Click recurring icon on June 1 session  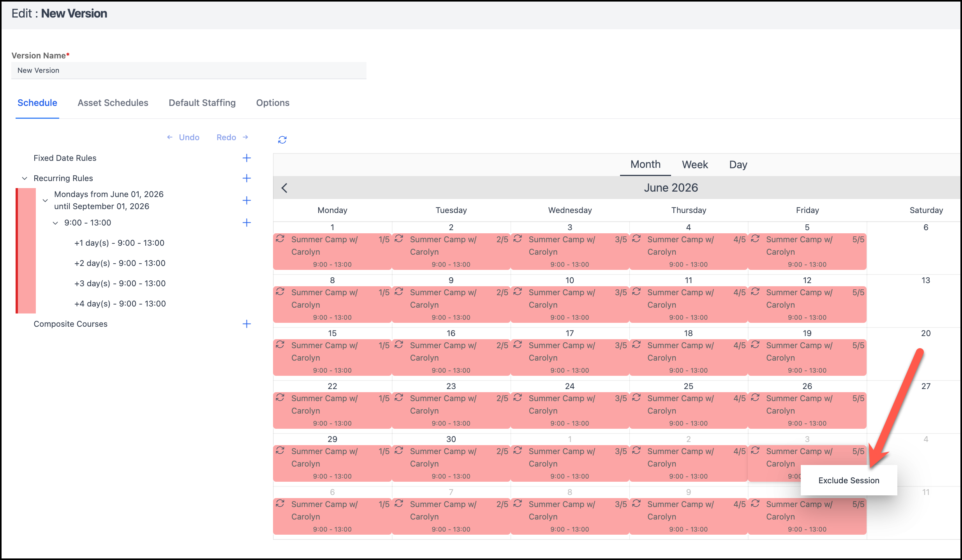280,239
